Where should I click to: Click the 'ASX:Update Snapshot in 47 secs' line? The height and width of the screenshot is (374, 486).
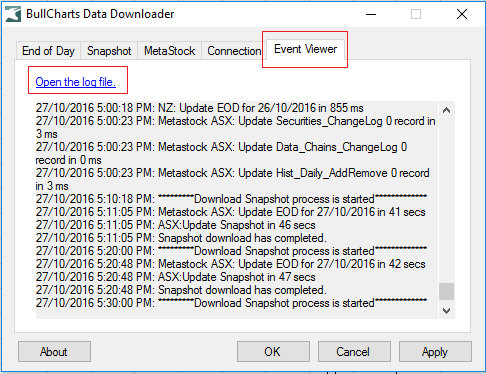point(175,277)
